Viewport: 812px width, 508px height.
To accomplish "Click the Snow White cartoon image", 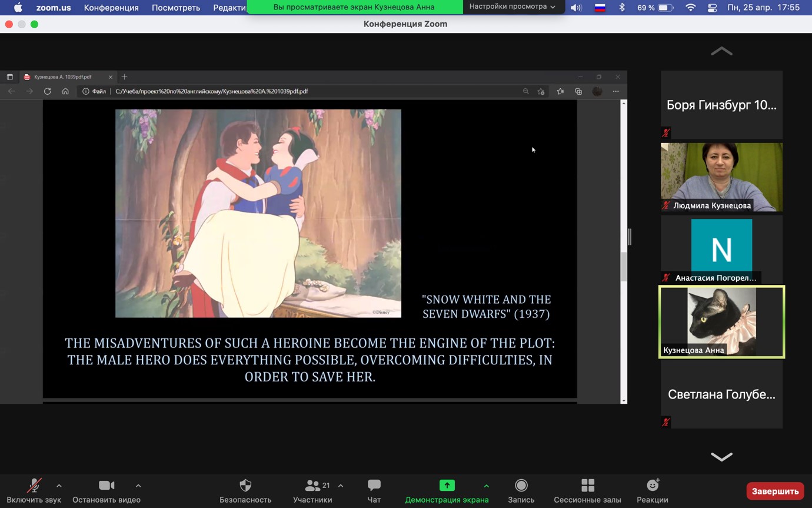I will point(258,213).
